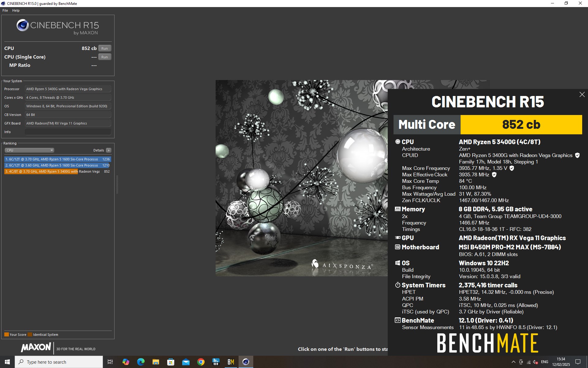Click the CPUID verification shield icon

pyautogui.click(x=577, y=155)
